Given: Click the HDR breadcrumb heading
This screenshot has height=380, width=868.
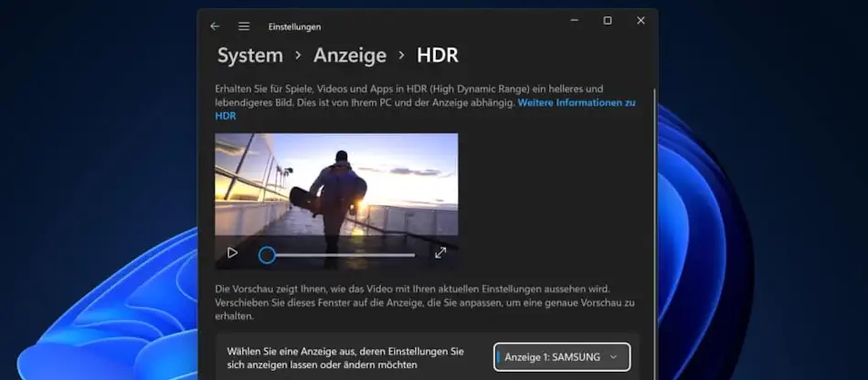Looking at the screenshot, I should point(438,56).
